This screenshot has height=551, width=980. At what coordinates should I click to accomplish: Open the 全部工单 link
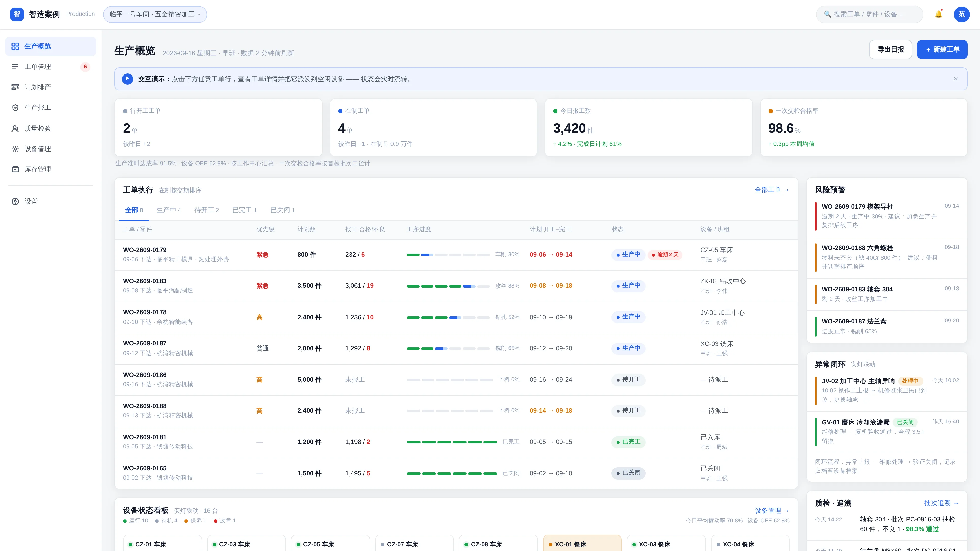(772, 190)
